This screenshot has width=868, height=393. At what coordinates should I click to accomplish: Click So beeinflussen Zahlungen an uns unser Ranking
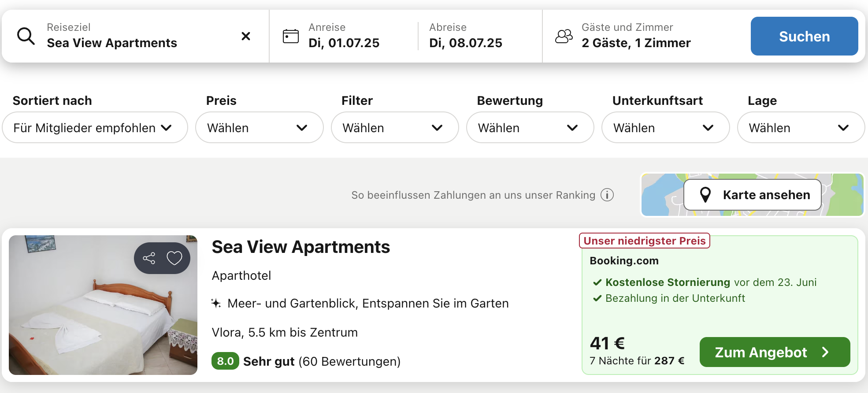tap(473, 195)
